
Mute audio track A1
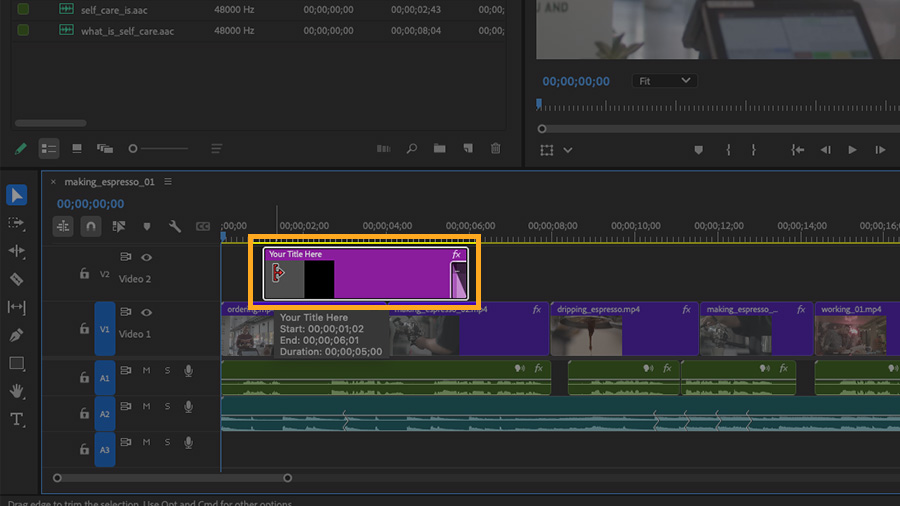tap(146, 371)
